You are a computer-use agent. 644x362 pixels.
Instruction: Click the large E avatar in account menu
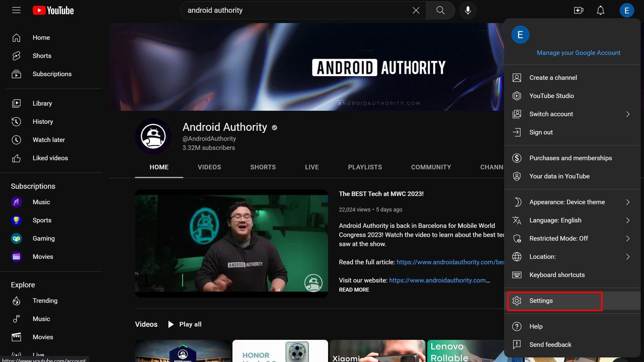(520, 35)
